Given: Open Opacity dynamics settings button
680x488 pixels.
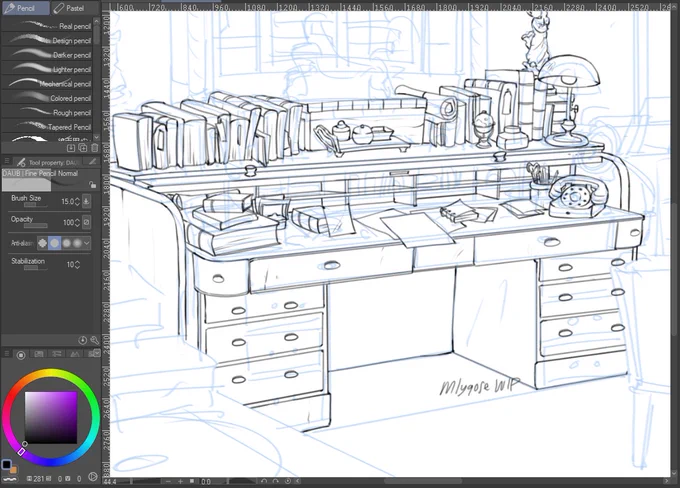Looking at the screenshot, I should pyautogui.click(x=86, y=222).
